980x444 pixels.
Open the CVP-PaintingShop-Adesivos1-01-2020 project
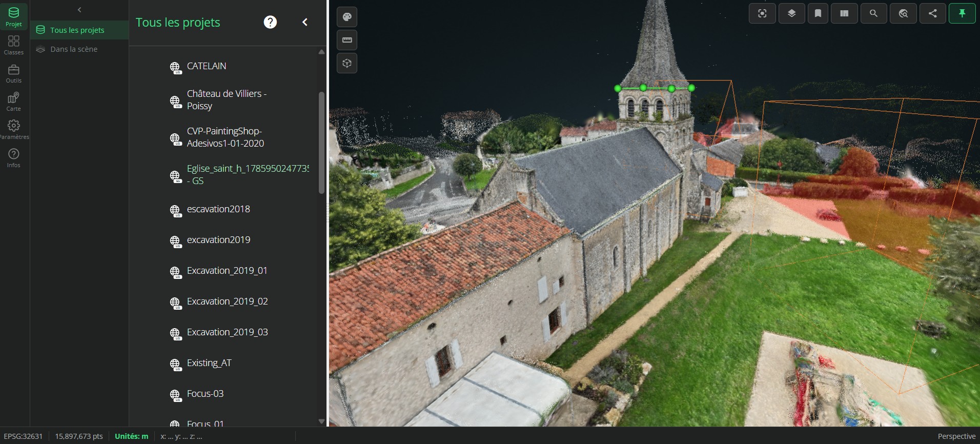click(x=226, y=137)
